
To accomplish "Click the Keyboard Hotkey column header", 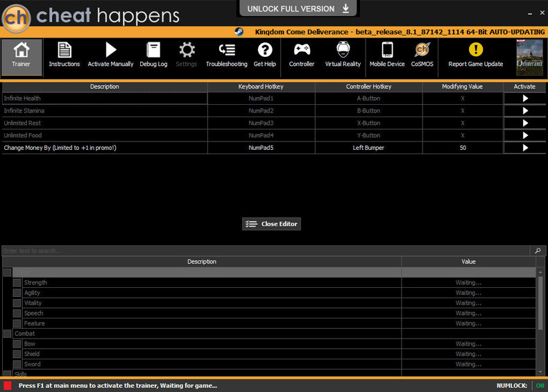I will point(261,87).
